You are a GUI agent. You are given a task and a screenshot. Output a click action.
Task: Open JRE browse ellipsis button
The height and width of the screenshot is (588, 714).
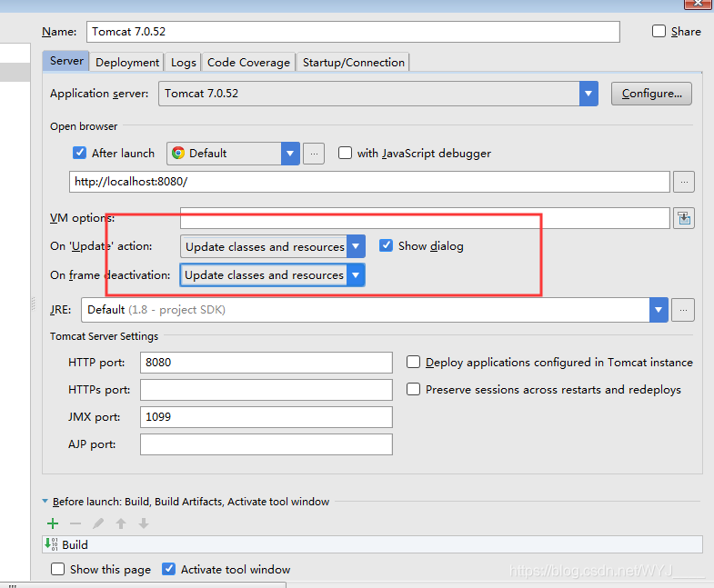tap(683, 310)
